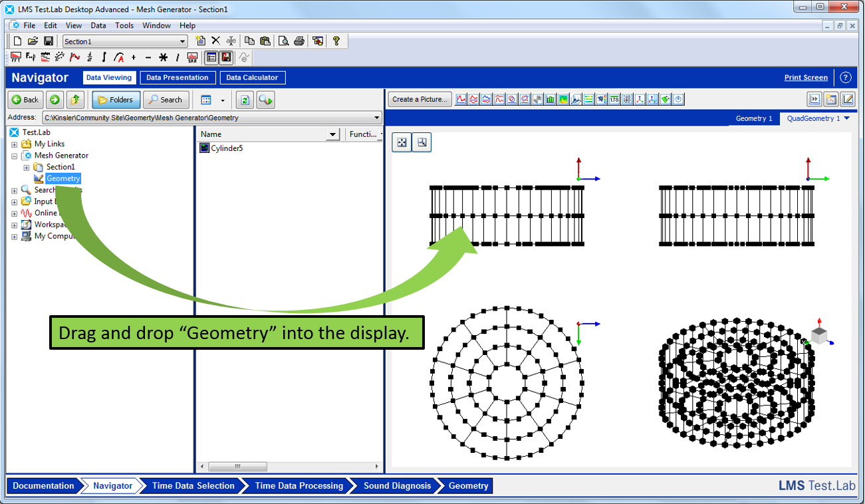Switch to the Data Presentation tab

[178, 78]
